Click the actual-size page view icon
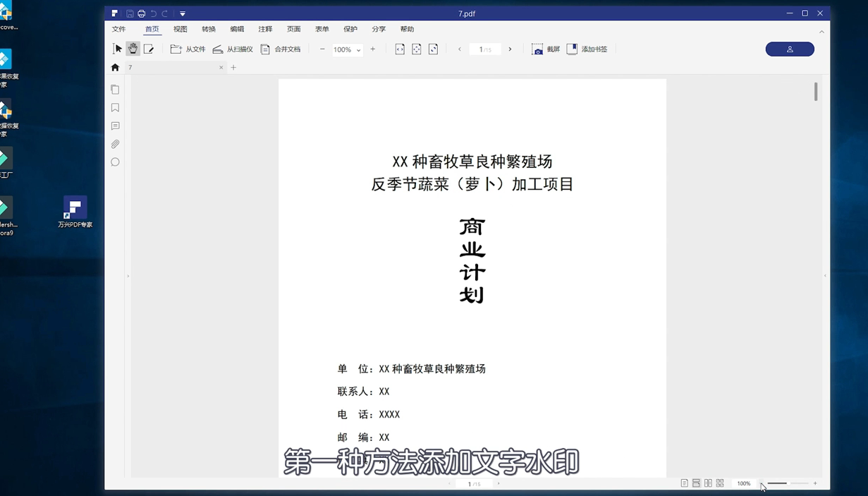Screen dimensions: 868x496 click(x=434, y=49)
